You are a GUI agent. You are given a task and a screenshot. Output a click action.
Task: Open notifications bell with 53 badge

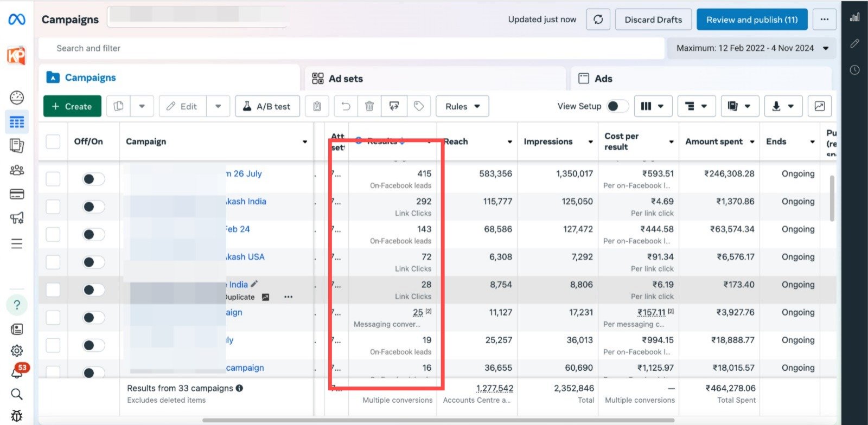click(17, 372)
